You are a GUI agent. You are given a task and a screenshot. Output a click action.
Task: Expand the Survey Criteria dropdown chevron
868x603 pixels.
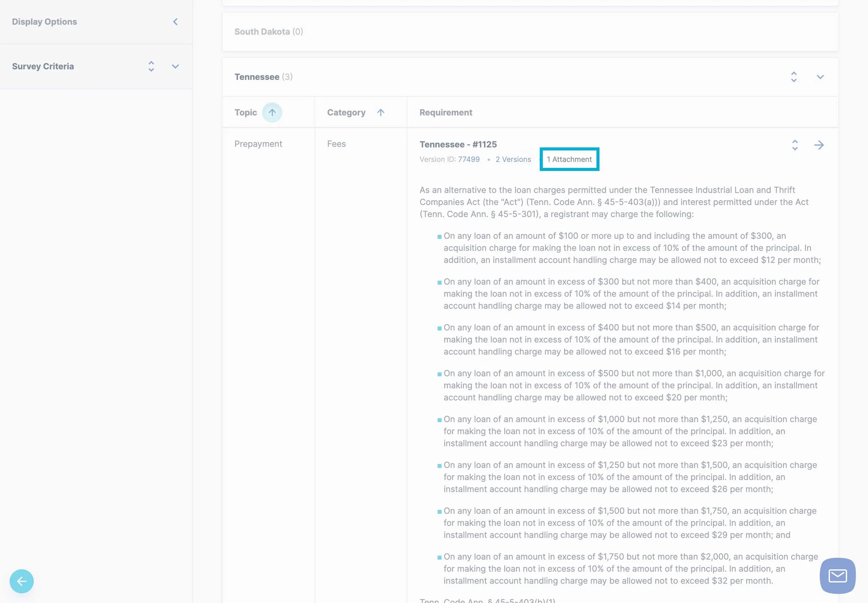coord(175,66)
